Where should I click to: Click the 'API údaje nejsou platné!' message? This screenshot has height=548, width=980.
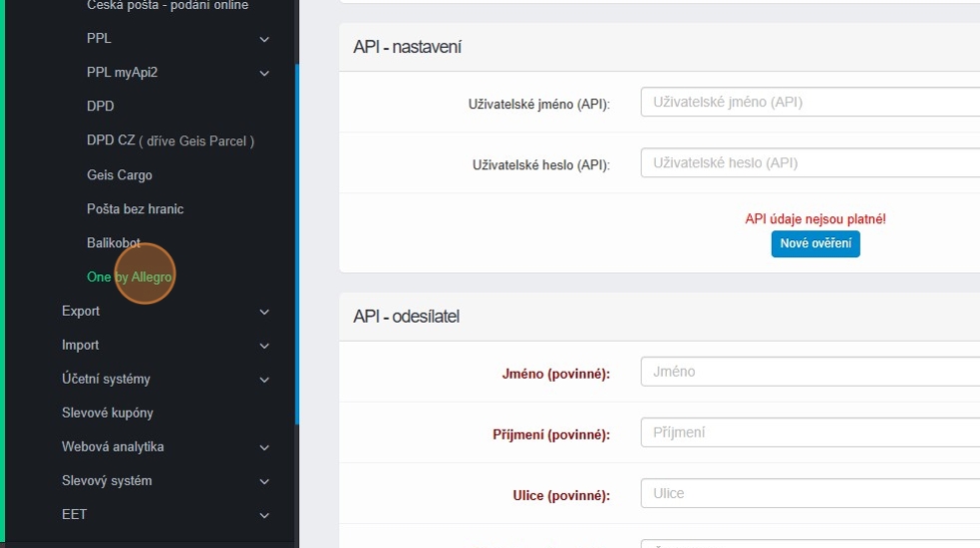[x=815, y=218]
